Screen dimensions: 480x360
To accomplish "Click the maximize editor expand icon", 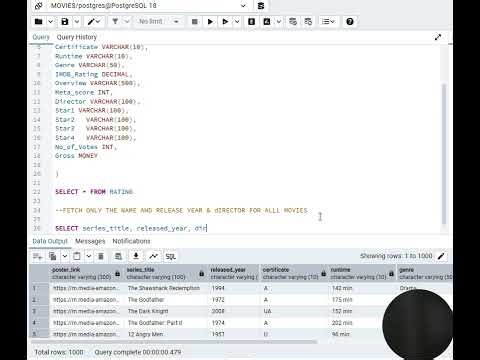I will pos(438,37).
